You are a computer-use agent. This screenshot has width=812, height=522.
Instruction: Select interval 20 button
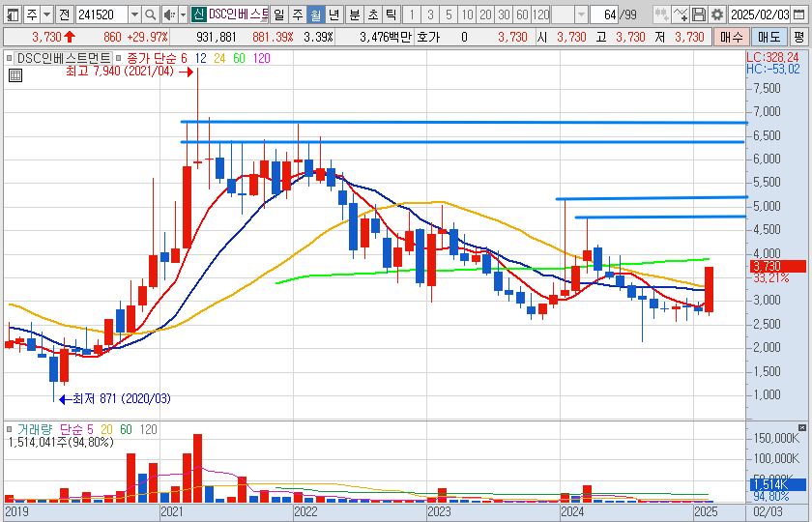click(x=485, y=14)
